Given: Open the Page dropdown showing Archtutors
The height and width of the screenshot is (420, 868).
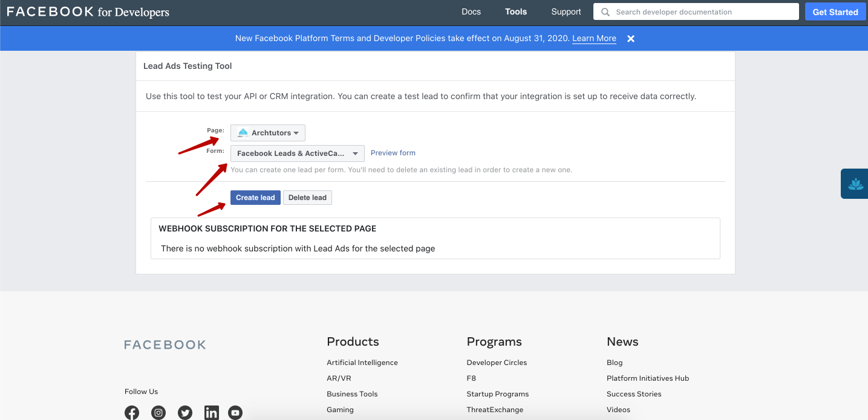Looking at the screenshot, I should [268, 133].
